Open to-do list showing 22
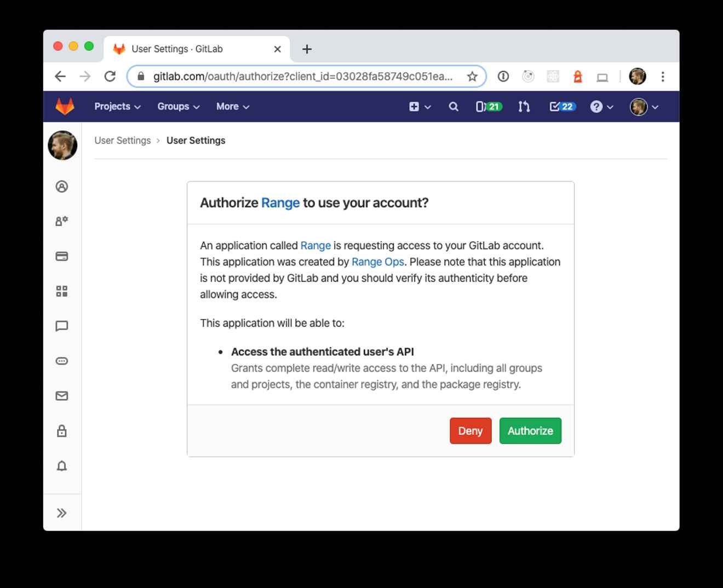 563,107
